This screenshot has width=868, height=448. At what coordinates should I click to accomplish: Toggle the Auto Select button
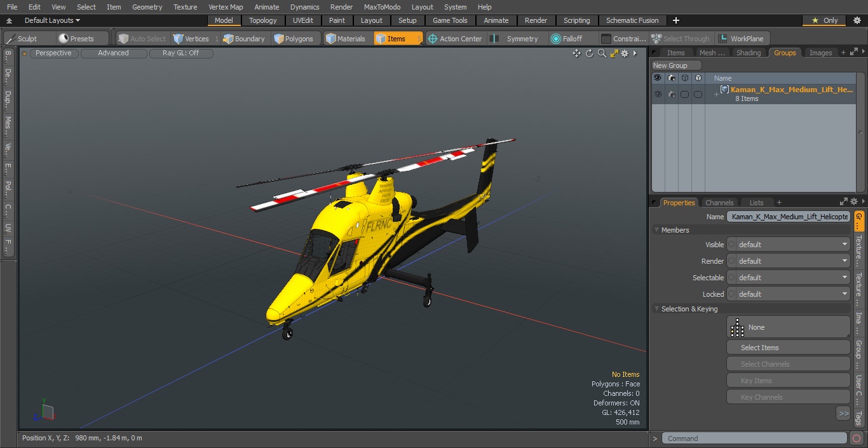pyautogui.click(x=142, y=39)
